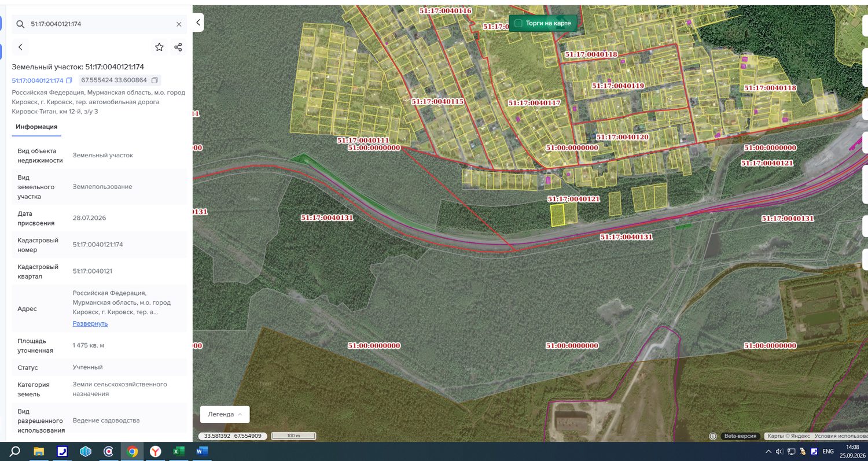868x461 pixels.
Task: Open Windows search from the taskbar
Action: coord(15,451)
